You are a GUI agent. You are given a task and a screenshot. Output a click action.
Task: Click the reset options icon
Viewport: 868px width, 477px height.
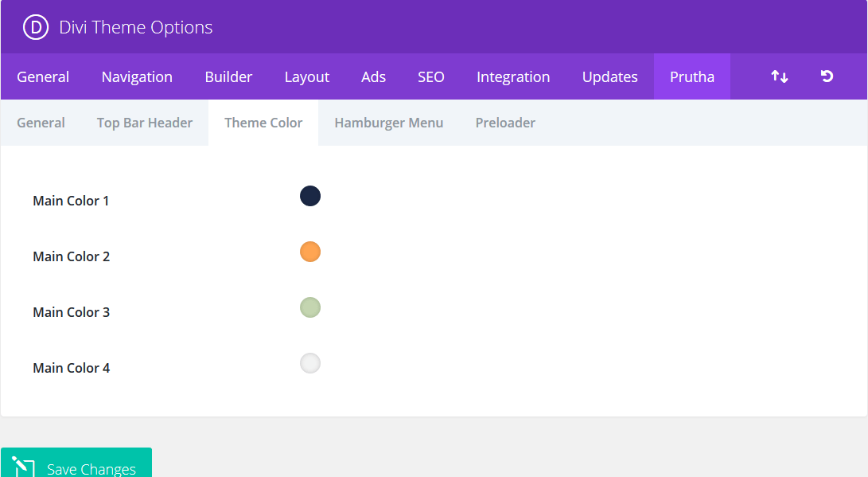coord(827,76)
